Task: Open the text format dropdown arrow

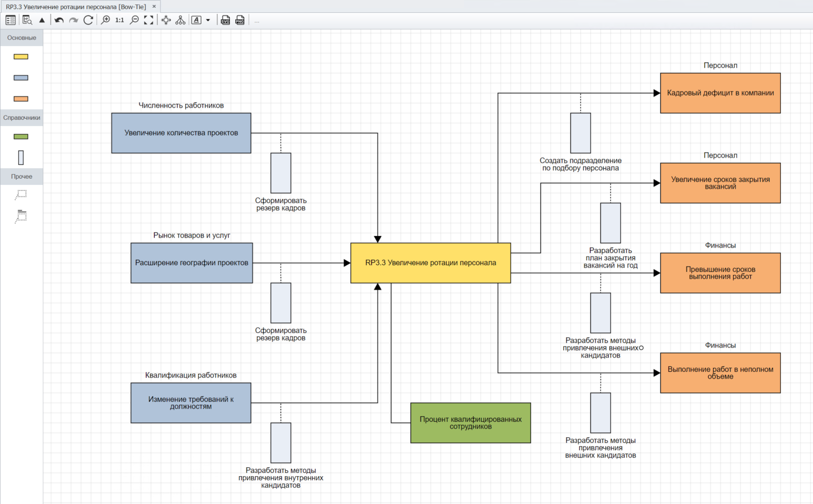Action: (x=208, y=20)
